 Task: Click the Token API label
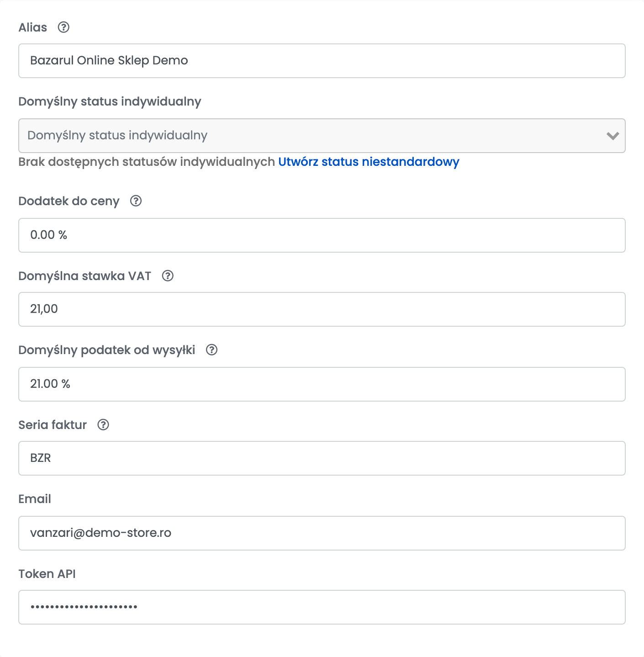[47, 574]
